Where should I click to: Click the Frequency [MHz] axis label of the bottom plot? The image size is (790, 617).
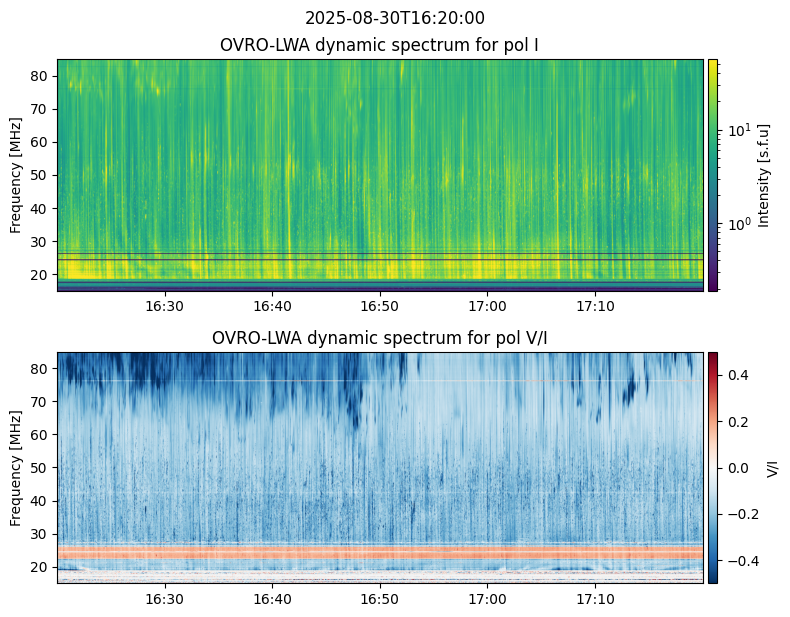[x=16, y=468]
